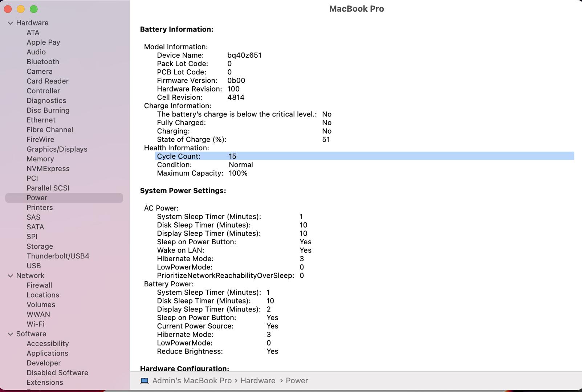
Task: Click the laptop icon in path bar
Action: pos(145,381)
